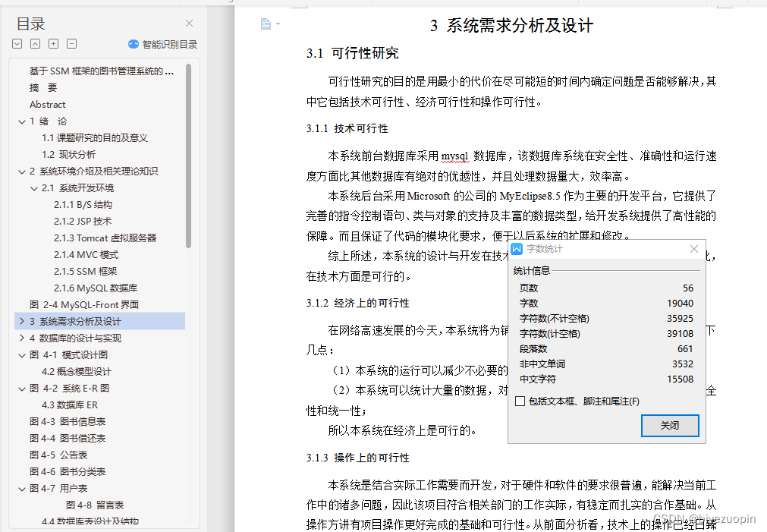Screen dimensions: 767x532
Task: Open 智能识别目录 smart TOC recognition
Action: (163, 44)
